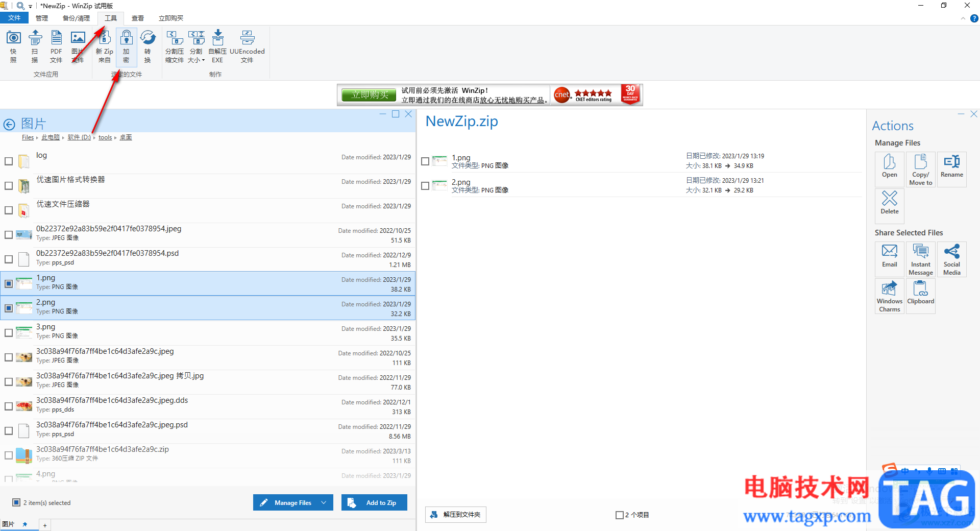
Task: Click the Copy/Move to icon
Action: (x=921, y=170)
